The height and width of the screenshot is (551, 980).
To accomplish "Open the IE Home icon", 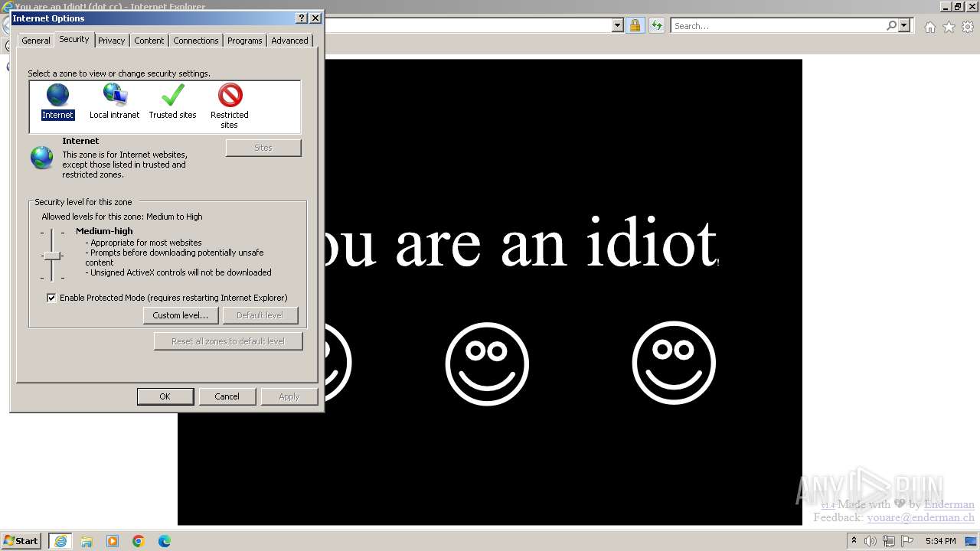I will (x=929, y=27).
